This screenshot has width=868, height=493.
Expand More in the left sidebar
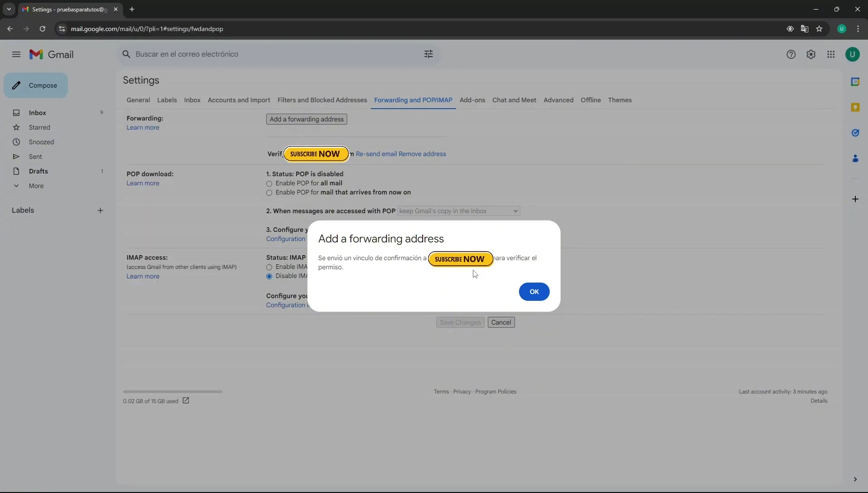coord(36,186)
